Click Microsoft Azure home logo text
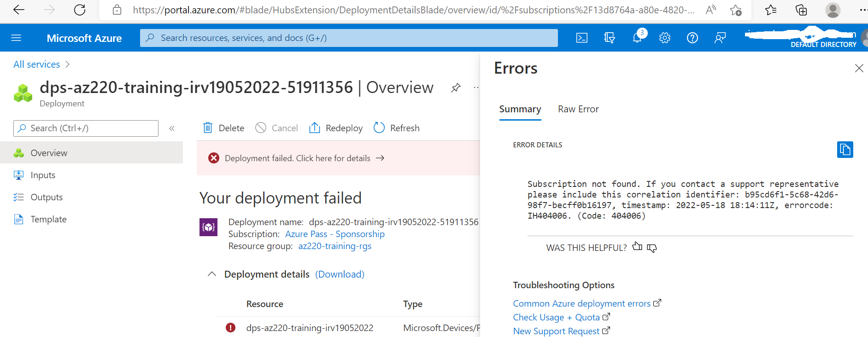 point(84,38)
